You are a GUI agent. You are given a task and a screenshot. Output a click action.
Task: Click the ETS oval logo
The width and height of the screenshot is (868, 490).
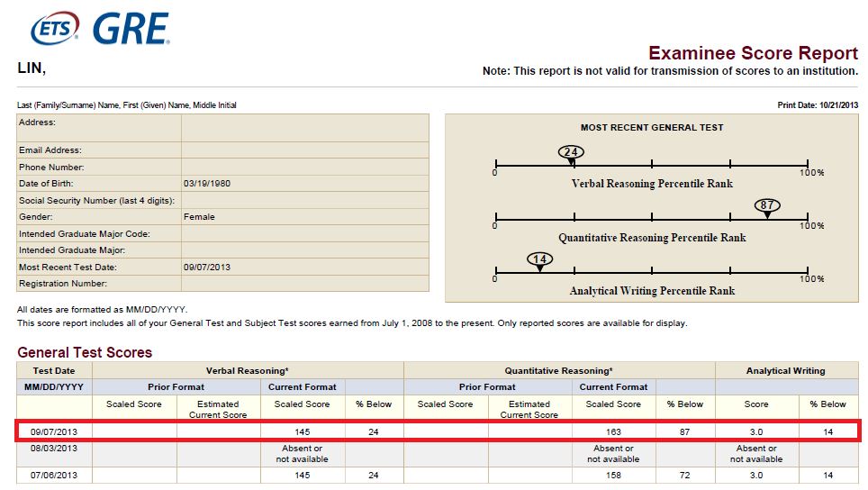pyautogui.click(x=55, y=28)
